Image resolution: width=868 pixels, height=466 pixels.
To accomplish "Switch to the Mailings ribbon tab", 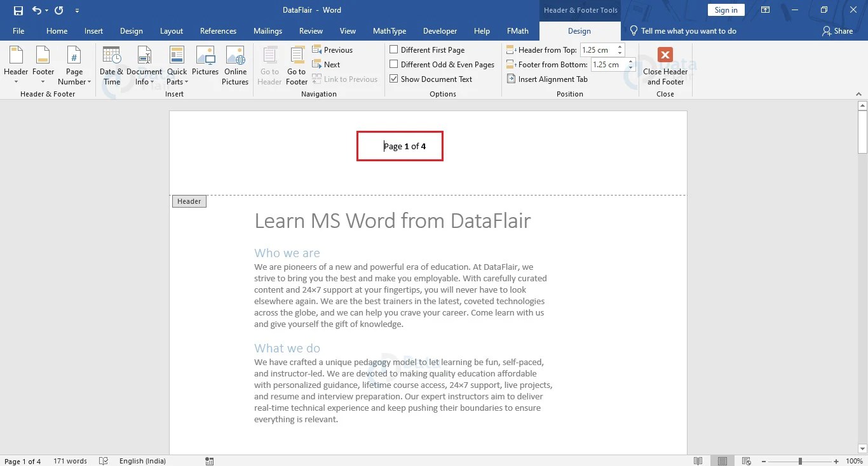I will pyautogui.click(x=268, y=30).
